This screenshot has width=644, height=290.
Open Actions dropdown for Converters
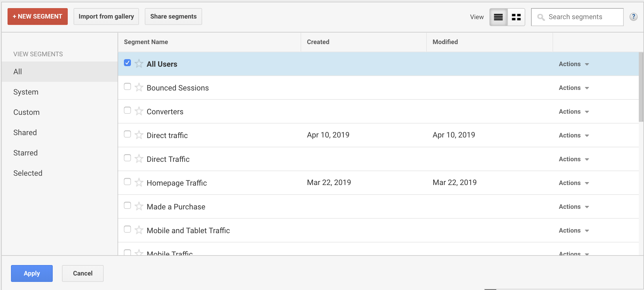pyautogui.click(x=573, y=111)
